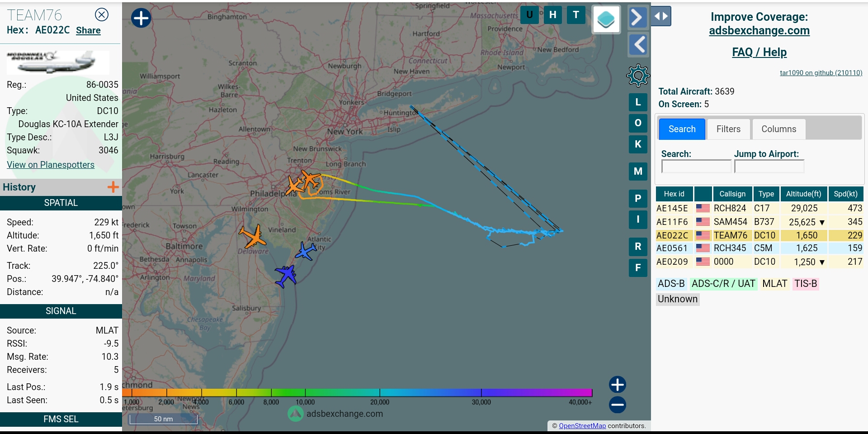Toggle the T map button
Image resolution: width=868 pixels, height=434 pixels.
pyautogui.click(x=576, y=15)
